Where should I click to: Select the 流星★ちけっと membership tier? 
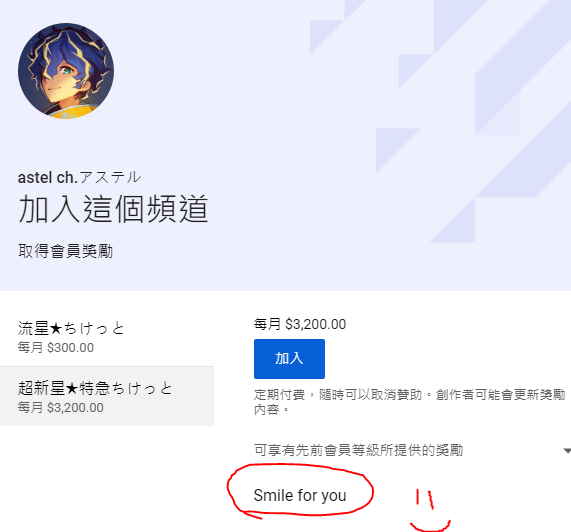(x=107, y=337)
